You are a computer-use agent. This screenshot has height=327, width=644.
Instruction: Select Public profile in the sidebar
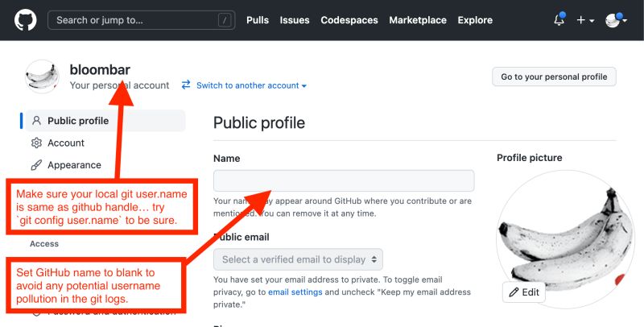(x=105, y=121)
